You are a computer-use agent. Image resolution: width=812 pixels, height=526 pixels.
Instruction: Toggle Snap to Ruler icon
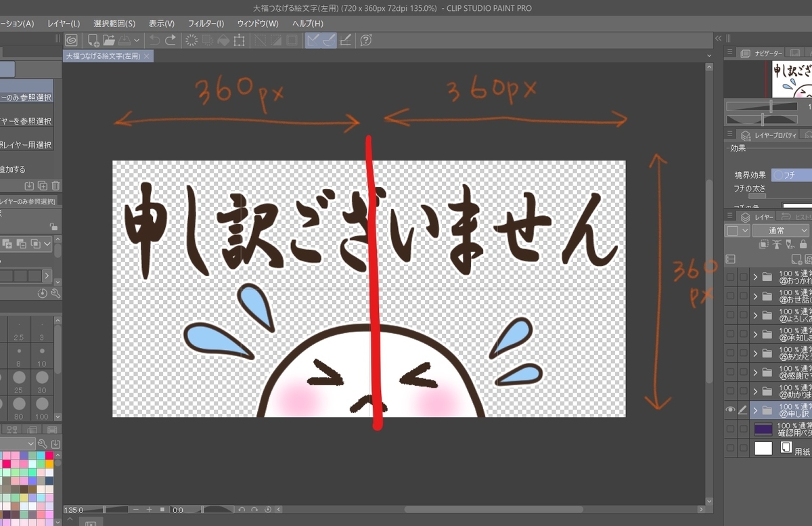(313, 40)
